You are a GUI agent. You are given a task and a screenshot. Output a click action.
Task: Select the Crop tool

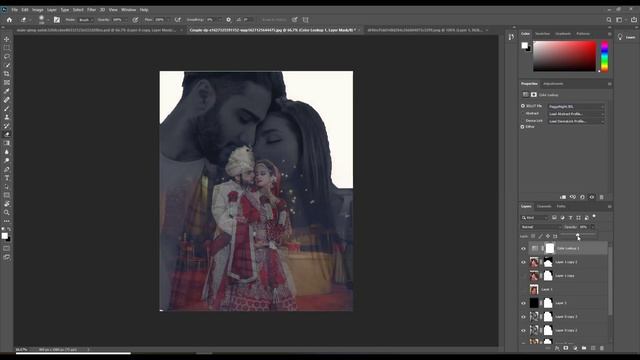7,74
